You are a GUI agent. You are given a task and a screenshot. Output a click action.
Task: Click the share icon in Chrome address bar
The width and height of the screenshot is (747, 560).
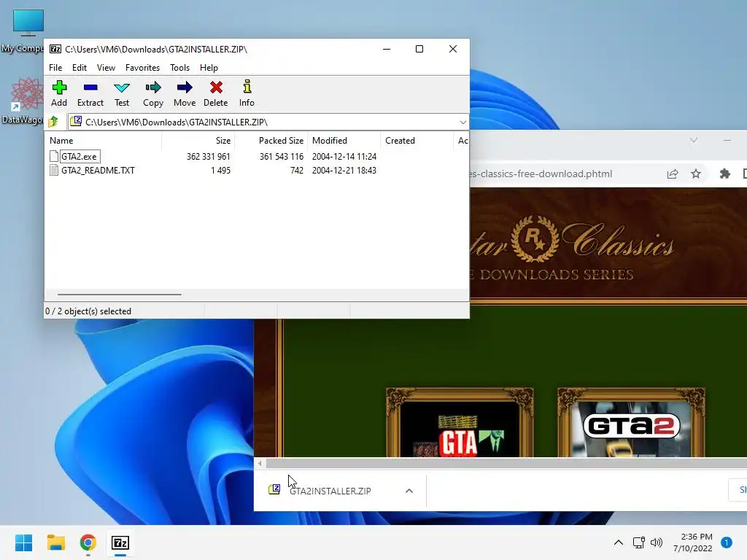click(672, 174)
